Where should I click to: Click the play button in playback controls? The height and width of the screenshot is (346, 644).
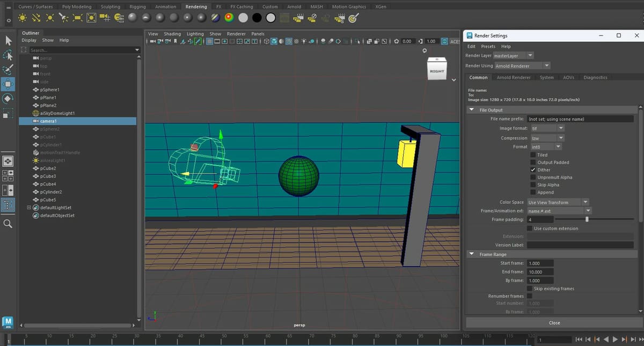[x=615, y=339]
